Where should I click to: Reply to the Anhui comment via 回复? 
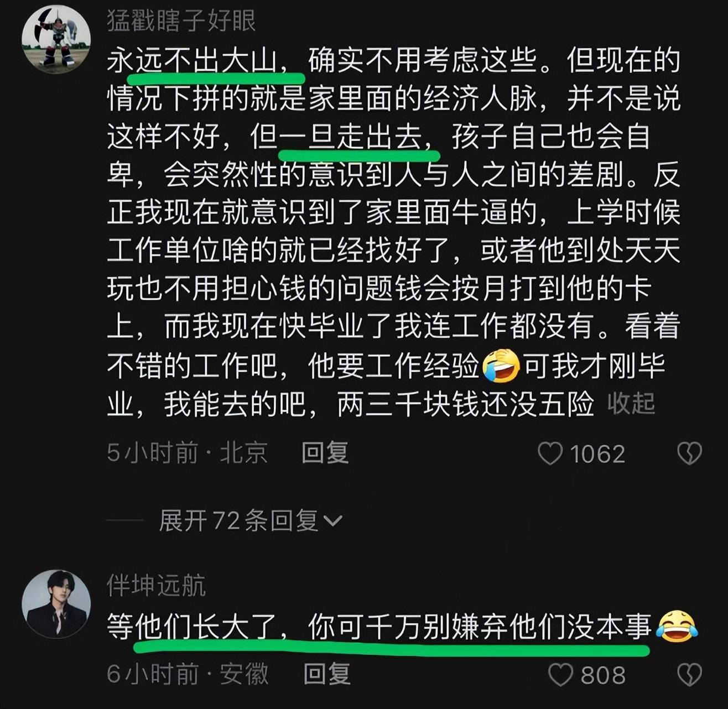point(327,674)
